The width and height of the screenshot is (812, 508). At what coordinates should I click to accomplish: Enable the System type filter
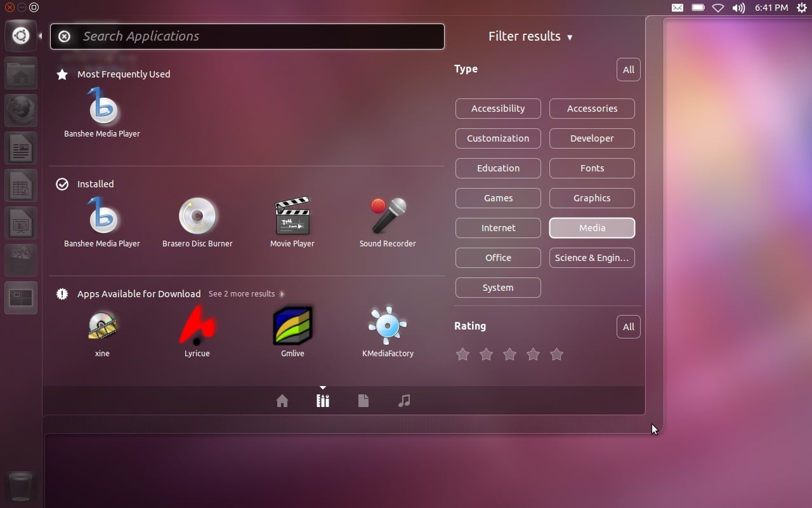click(498, 288)
